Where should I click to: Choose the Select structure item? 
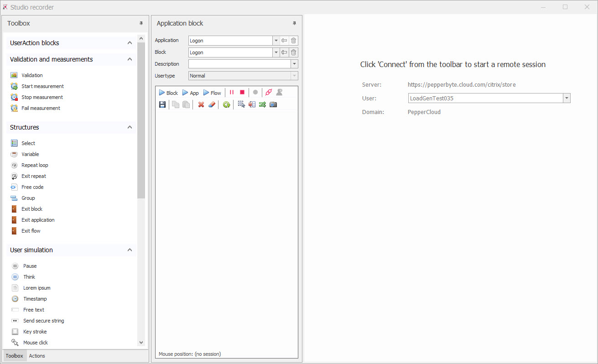(x=23, y=143)
